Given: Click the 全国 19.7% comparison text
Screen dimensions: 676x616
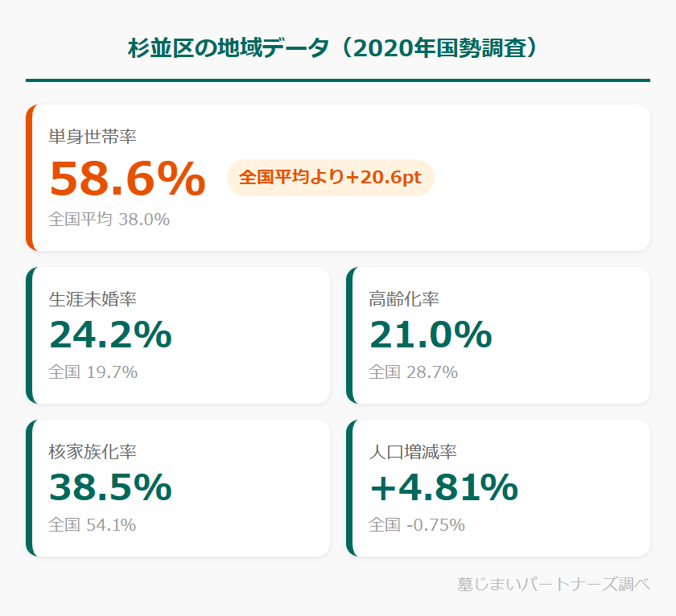Looking at the screenshot, I should click(x=93, y=372).
